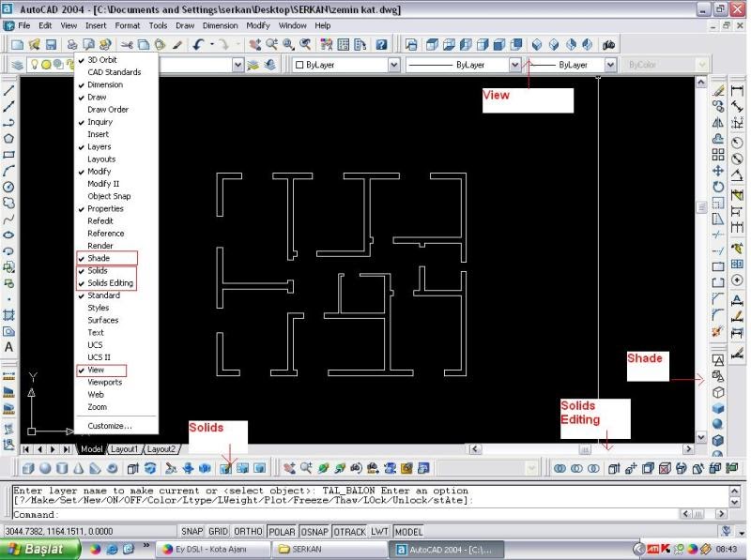Enable the Render toolbar in list
The height and width of the screenshot is (560, 751).
point(100,246)
